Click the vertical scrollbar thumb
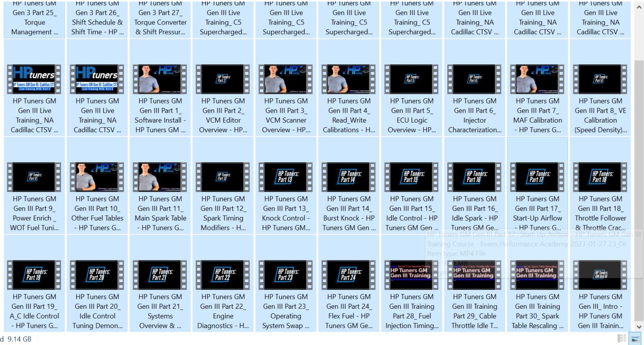The width and height of the screenshot is (644, 345). [x=639, y=191]
